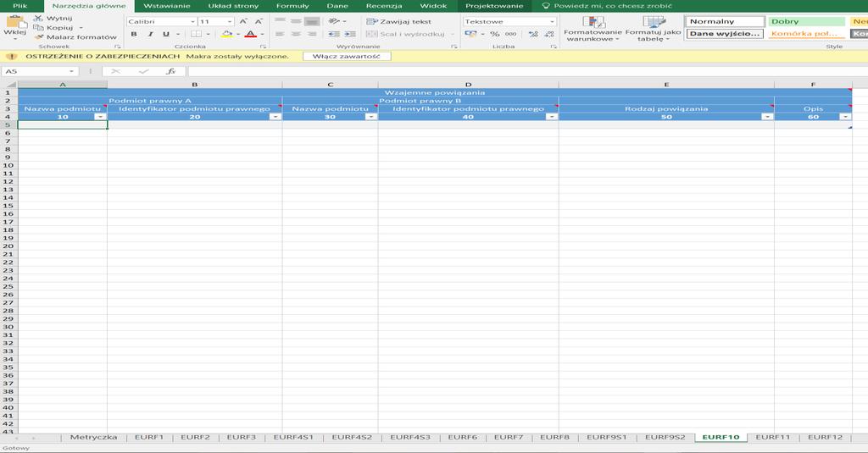Image resolution: width=868 pixels, height=453 pixels.
Task: Toggle italic formatting
Action: point(150,35)
